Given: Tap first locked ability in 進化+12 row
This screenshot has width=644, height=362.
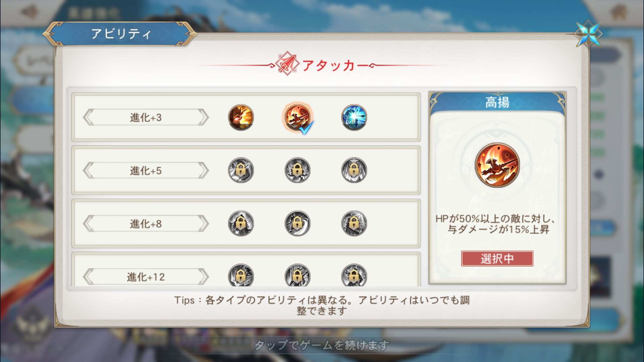Looking at the screenshot, I should click(241, 275).
